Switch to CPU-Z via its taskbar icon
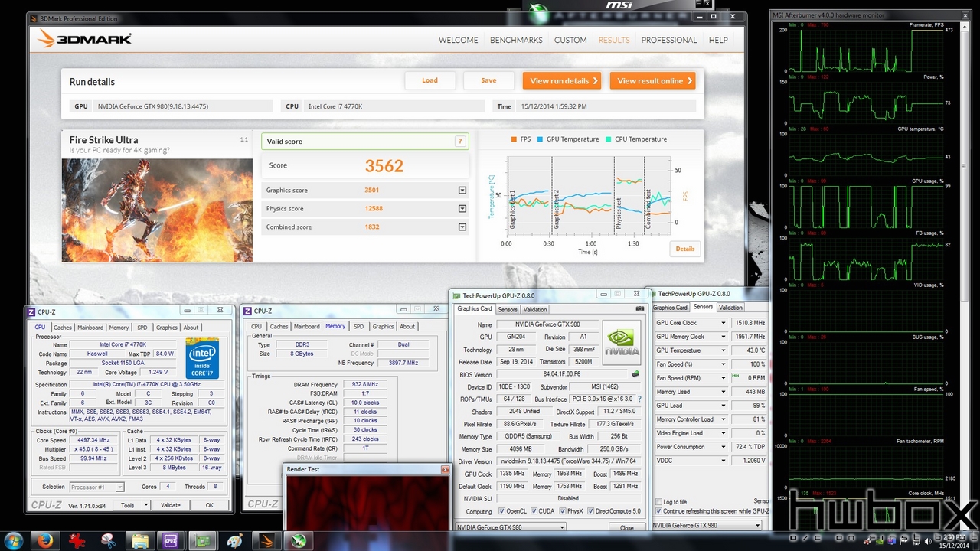Screen dimensions: 980x551 pyautogui.click(x=171, y=540)
